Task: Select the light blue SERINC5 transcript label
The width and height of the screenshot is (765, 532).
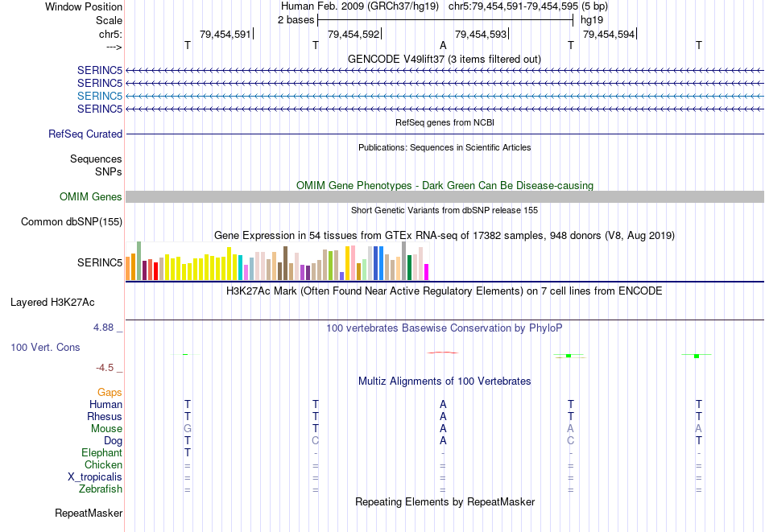Action: point(100,96)
